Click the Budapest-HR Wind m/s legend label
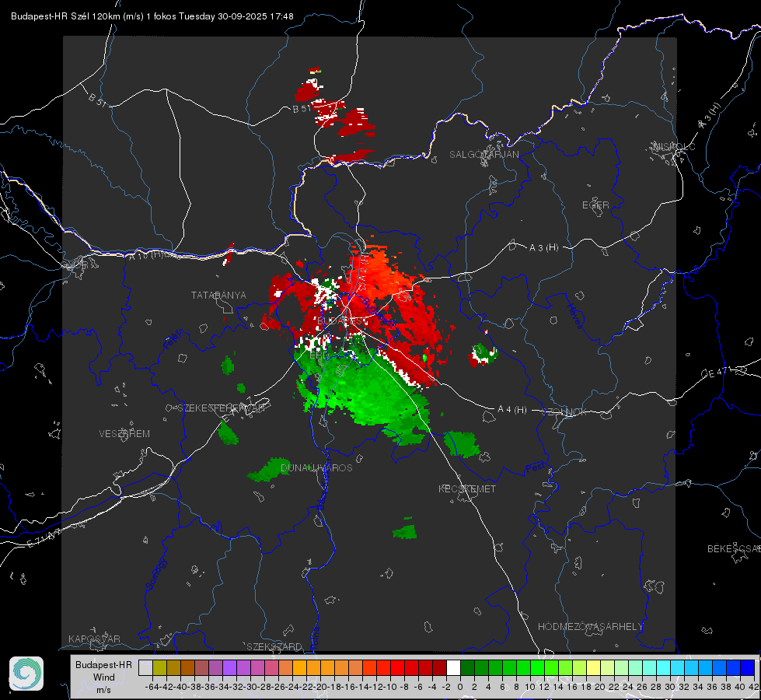 point(104,677)
